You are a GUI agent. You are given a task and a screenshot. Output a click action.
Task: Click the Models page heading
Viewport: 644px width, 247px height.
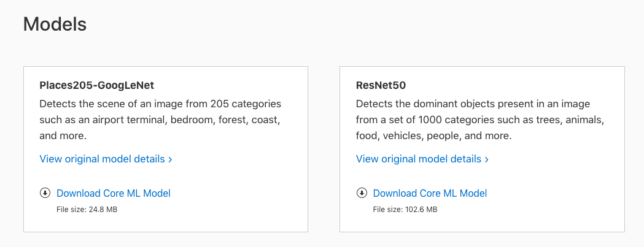coord(55,24)
